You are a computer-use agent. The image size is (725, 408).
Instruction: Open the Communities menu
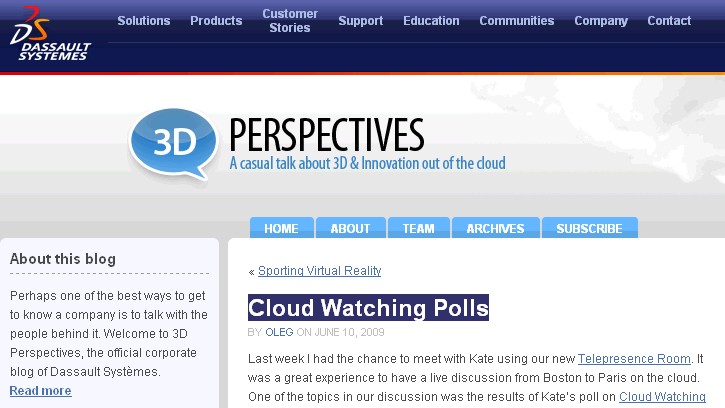point(516,21)
